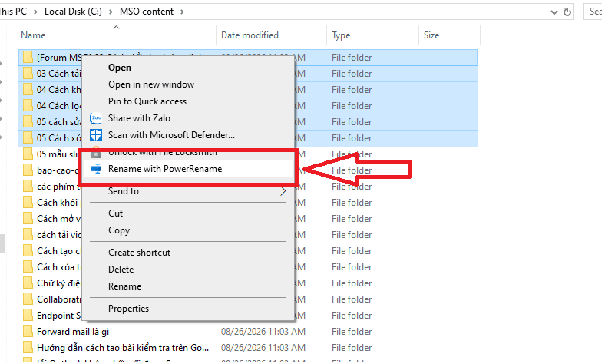Sort by the Name column header
The height and width of the screenshot is (364, 605).
pos(33,35)
